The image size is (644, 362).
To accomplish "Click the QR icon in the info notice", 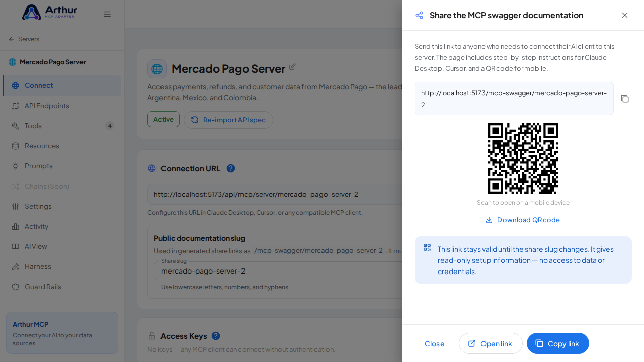I will [x=427, y=247].
